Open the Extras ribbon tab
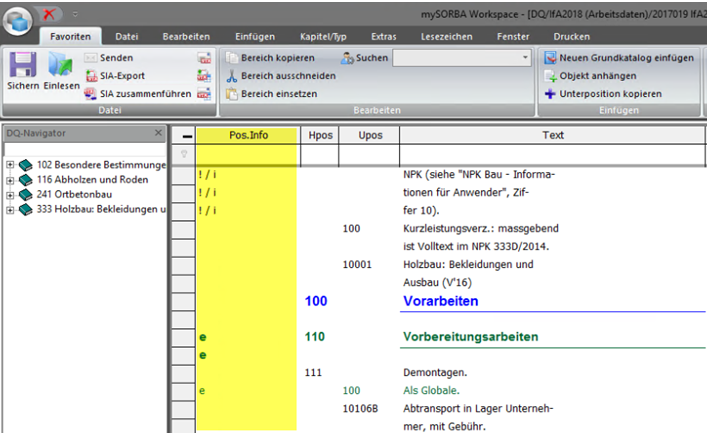This screenshot has height=435, width=707. tap(384, 37)
